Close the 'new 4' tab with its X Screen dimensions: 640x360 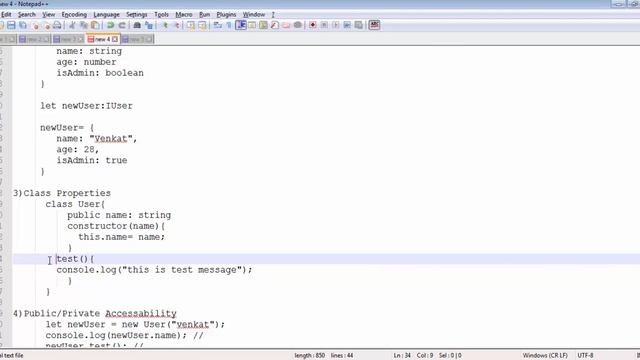[x=115, y=39]
